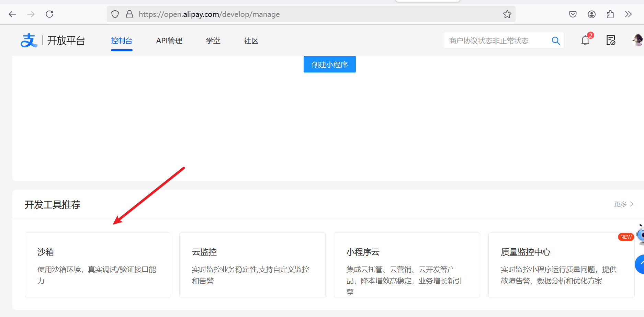Expand 更多 in developer tools section
Viewport: 644px width, 317px height.
tap(624, 204)
